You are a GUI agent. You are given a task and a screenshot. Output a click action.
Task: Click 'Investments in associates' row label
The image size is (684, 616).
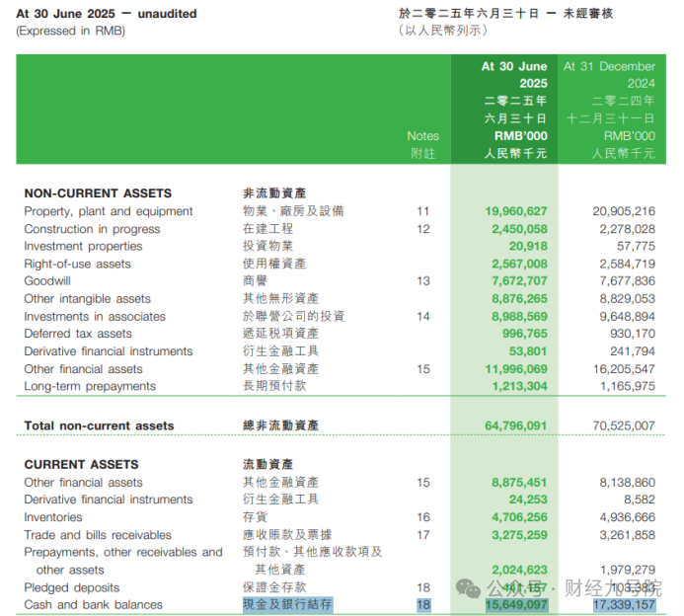[x=95, y=317]
